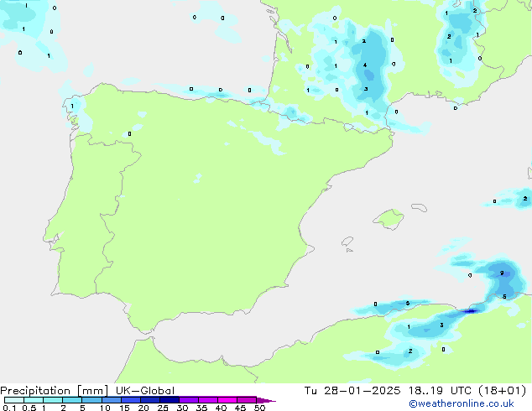Click the 40–45 mm magenta legend box
The width and height of the screenshot is (532, 411).
227,400
